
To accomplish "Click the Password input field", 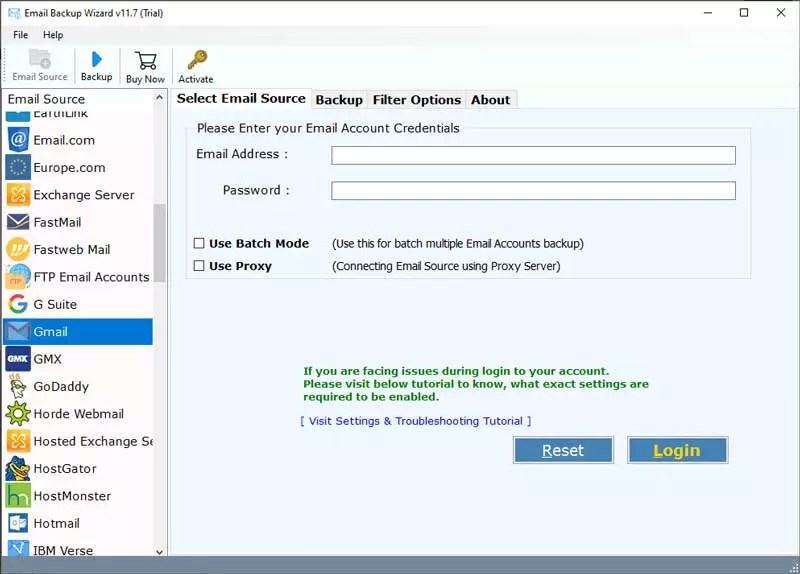I will pyautogui.click(x=533, y=191).
